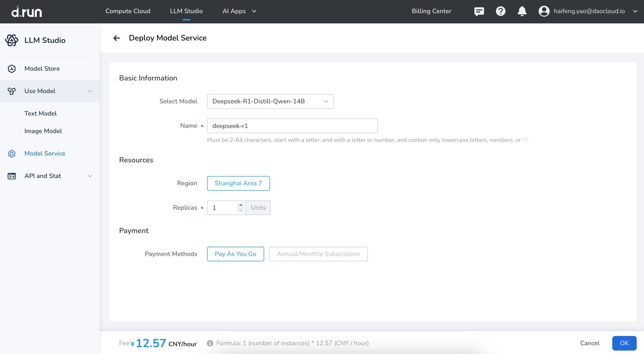The height and width of the screenshot is (354, 644).
Task: Collapse the Use Model sidebar section
Action: (90, 91)
